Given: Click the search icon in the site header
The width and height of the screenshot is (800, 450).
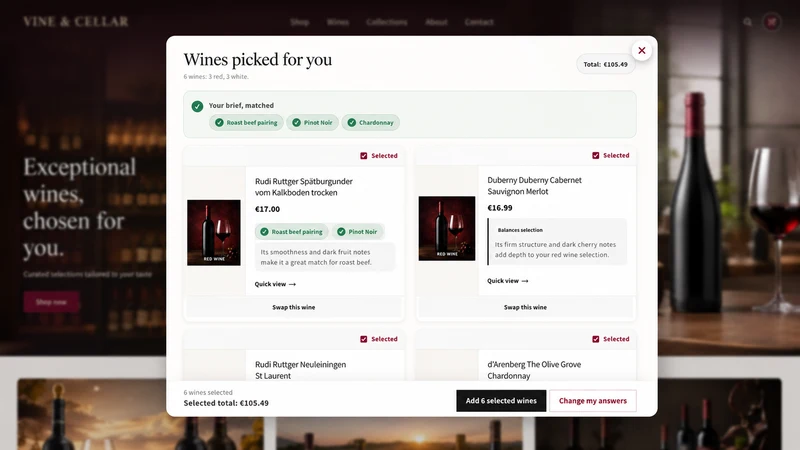Looking at the screenshot, I should [x=747, y=22].
